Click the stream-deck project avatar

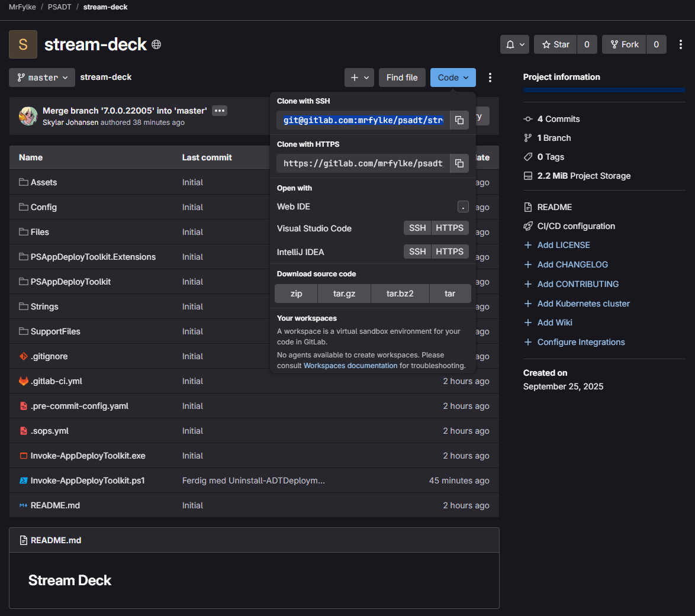click(x=23, y=44)
